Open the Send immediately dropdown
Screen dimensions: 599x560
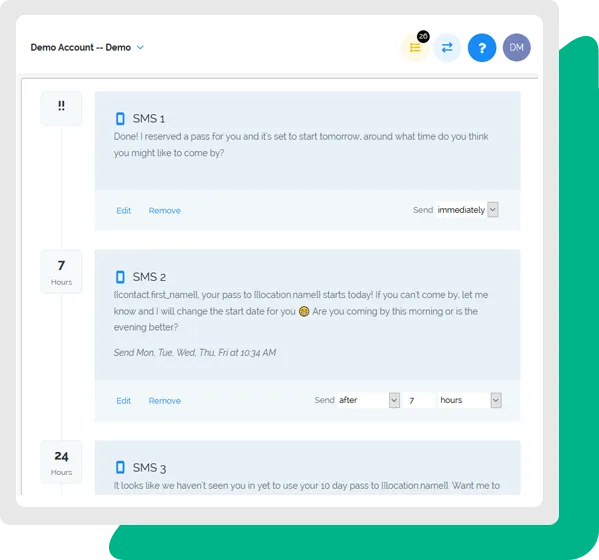(467, 210)
